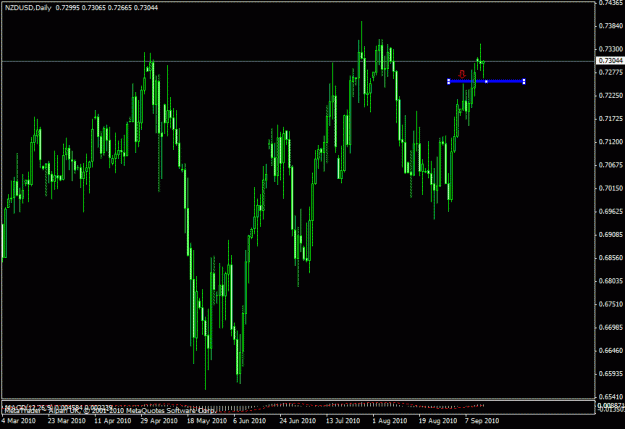
Task: Click the left handle of the blue line
Action: coord(449,81)
